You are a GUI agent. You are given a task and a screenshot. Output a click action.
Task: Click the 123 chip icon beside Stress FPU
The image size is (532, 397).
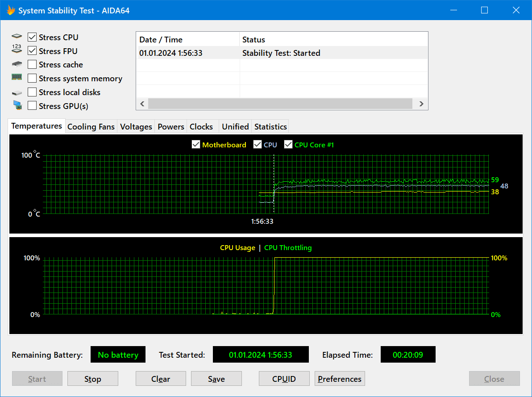[x=17, y=49]
